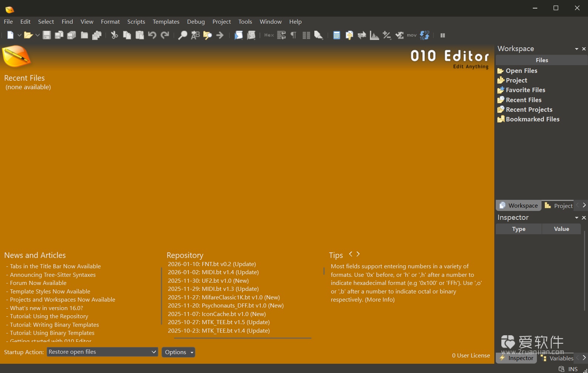Open the Debug menu
Screen dimensions: 588x373
(196, 21)
